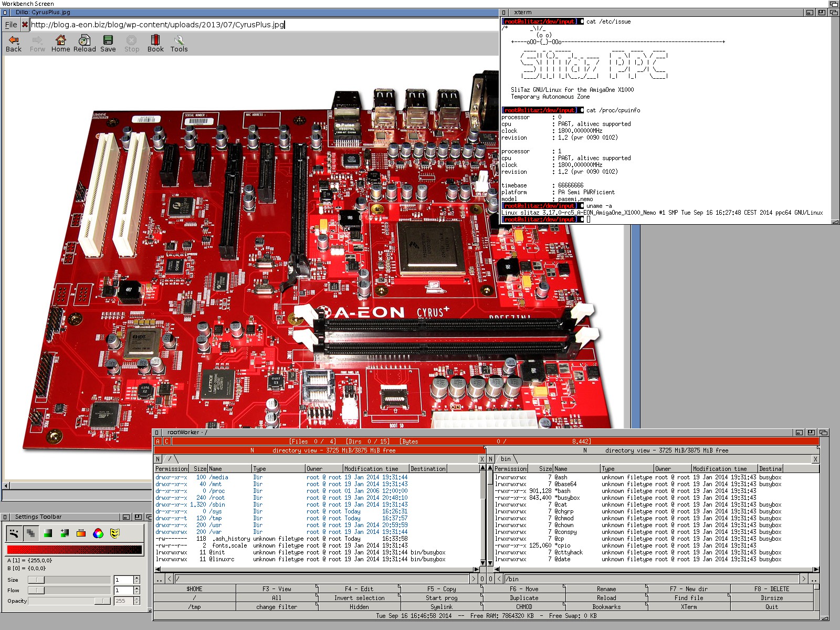This screenshot has width=840, height=630.
Task: Toggle the overlapping squares paint mode
Action: click(31, 534)
